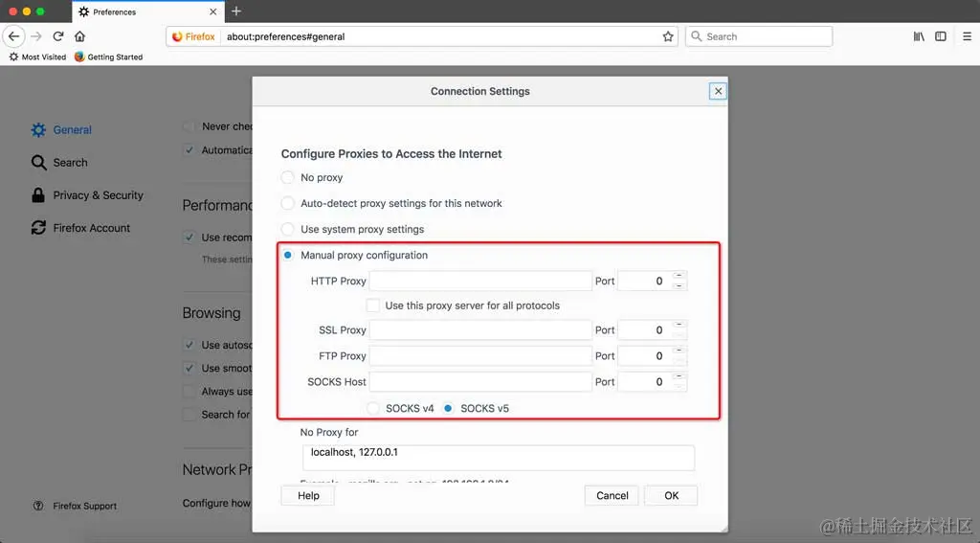The image size is (980, 543).
Task: Open Firefox Account preferences
Action: [80, 228]
